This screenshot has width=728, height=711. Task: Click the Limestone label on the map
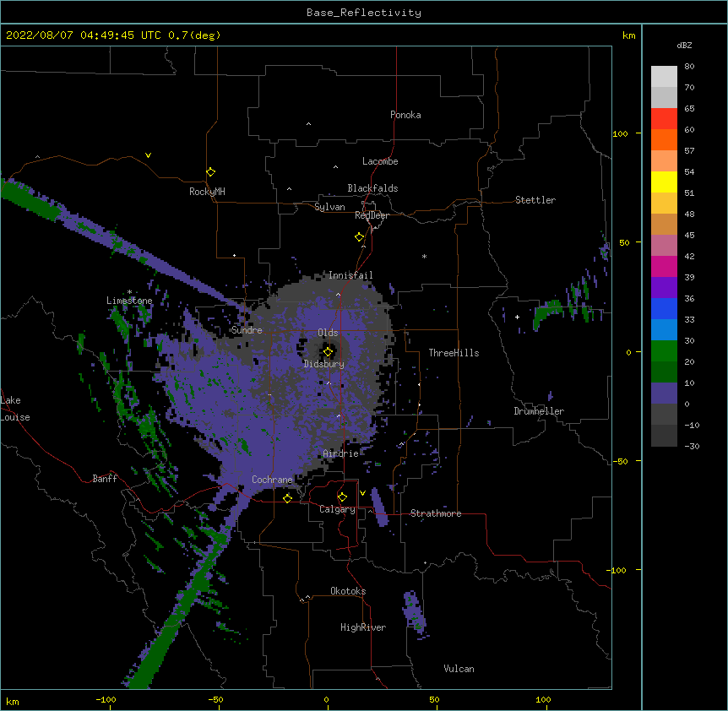point(129,301)
